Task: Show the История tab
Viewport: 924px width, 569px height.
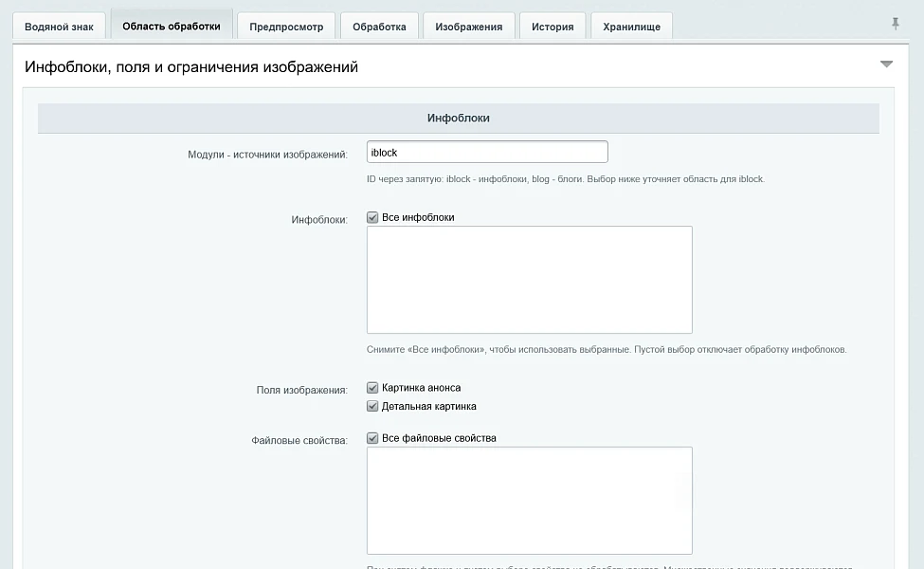Action: pyautogui.click(x=553, y=26)
